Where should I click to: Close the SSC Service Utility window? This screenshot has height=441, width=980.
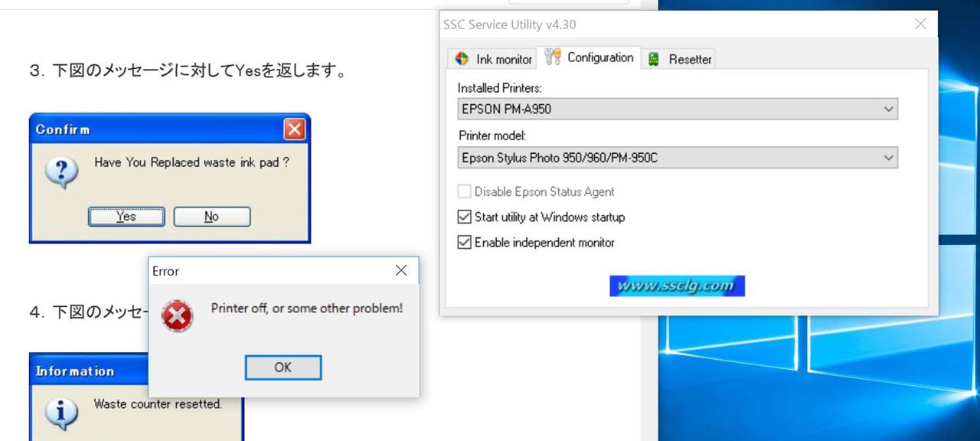[921, 24]
